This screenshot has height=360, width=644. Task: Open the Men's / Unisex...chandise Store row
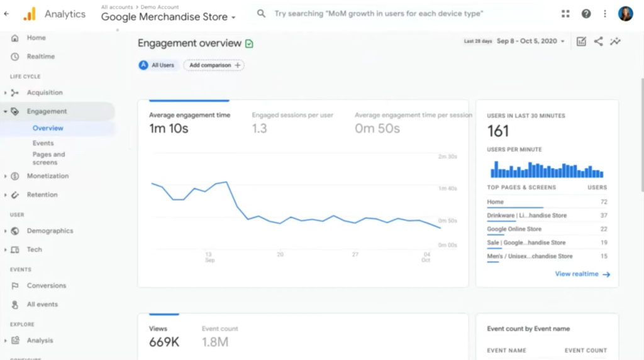pos(530,256)
